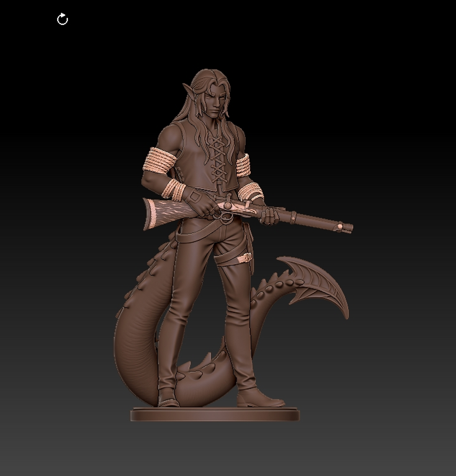456x476 pixels.
Task: Click the rope-wrapped wrist near the stock
Action: [x=174, y=188]
